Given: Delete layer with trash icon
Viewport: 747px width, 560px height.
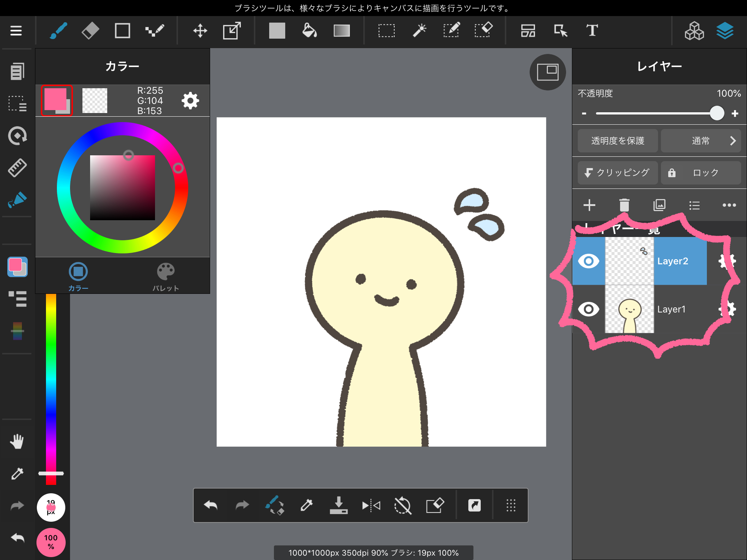Looking at the screenshot, I should point(624,205).
